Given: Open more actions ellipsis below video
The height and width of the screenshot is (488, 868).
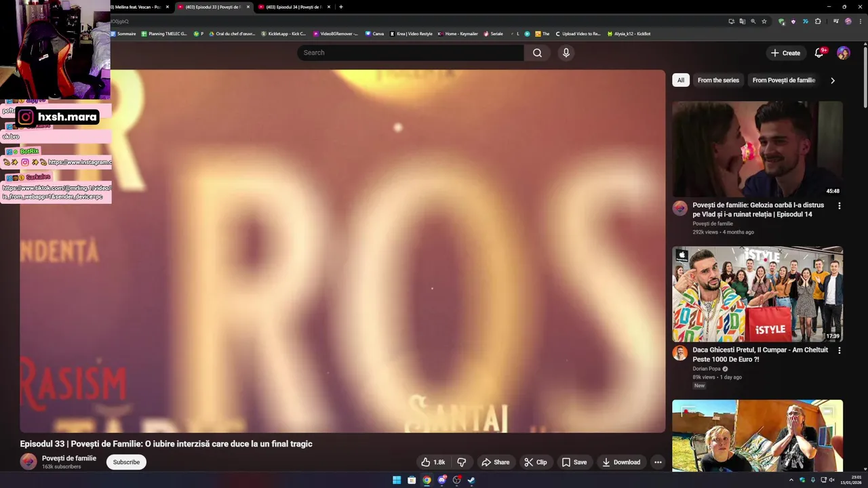Looking at the screenshot, I should (658, 462).
